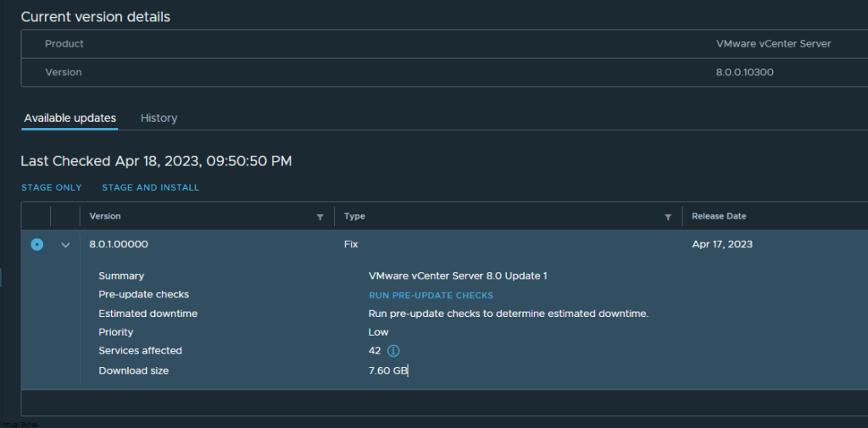
Task: Click the Low priority value
Action: pos(378,332)
